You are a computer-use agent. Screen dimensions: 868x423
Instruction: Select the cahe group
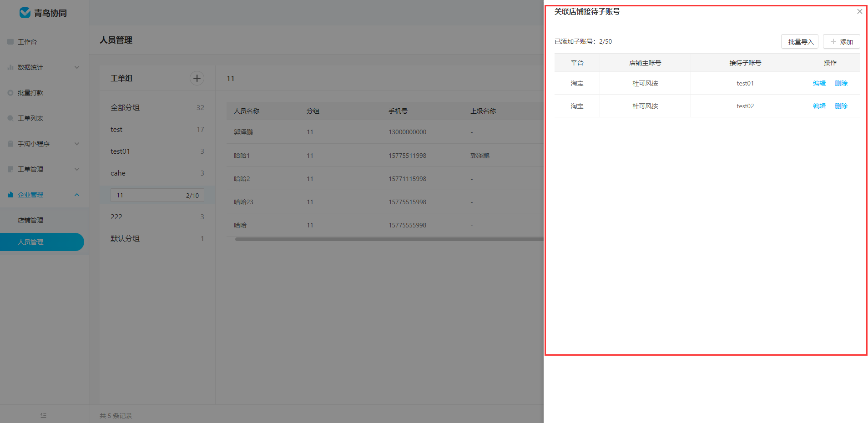157,173
